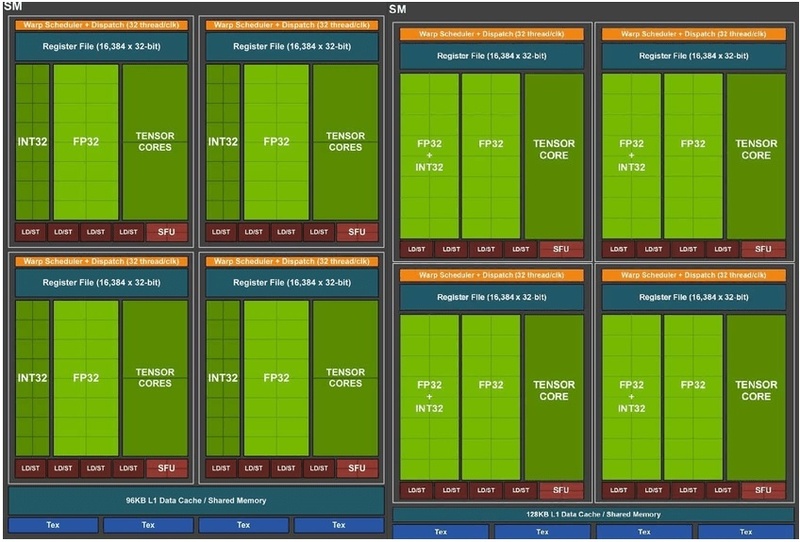The image size is (800, 542).
Task: Select the SM label of the right diagram
Action: 397,9
